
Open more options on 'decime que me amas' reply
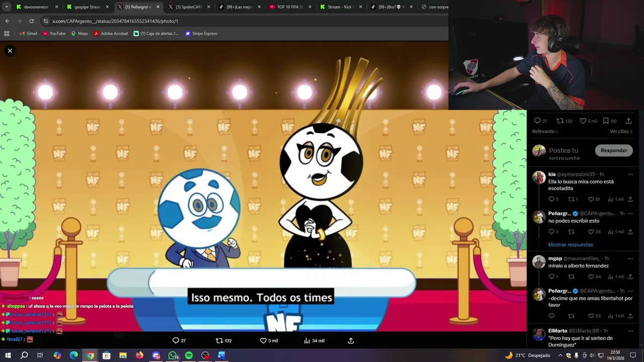coord(630,291)
